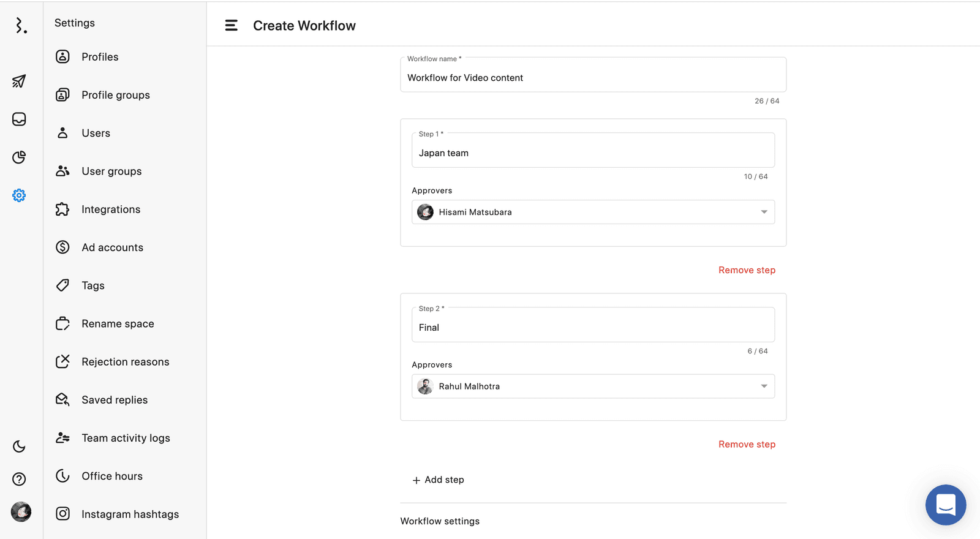Open the help question mark icon
The image size is (980, 539).
tap(19, 479)
